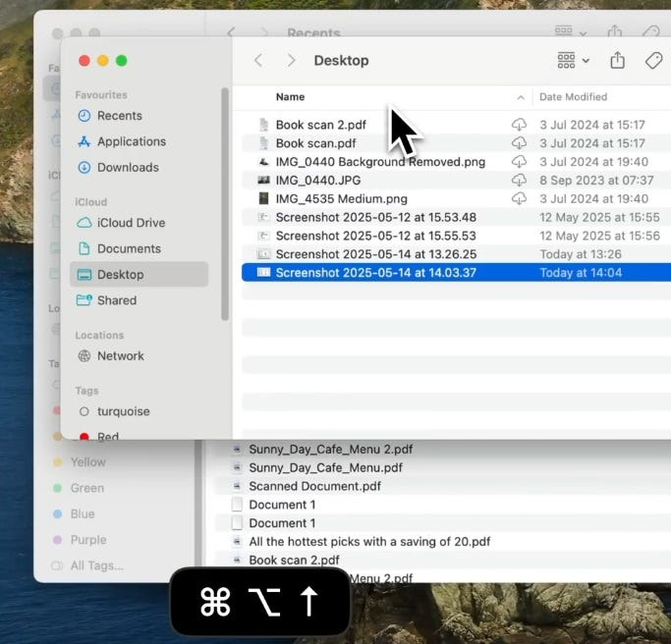
Task: Select Yellow tag in Recents window sidebar
Action: 87,462
